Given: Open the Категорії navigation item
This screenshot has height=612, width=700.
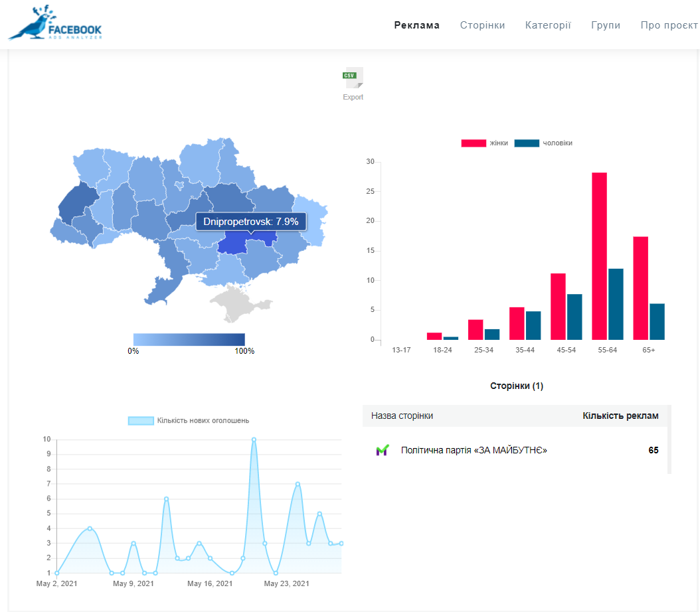Looking at the screenshot, I should pos(548,25).
